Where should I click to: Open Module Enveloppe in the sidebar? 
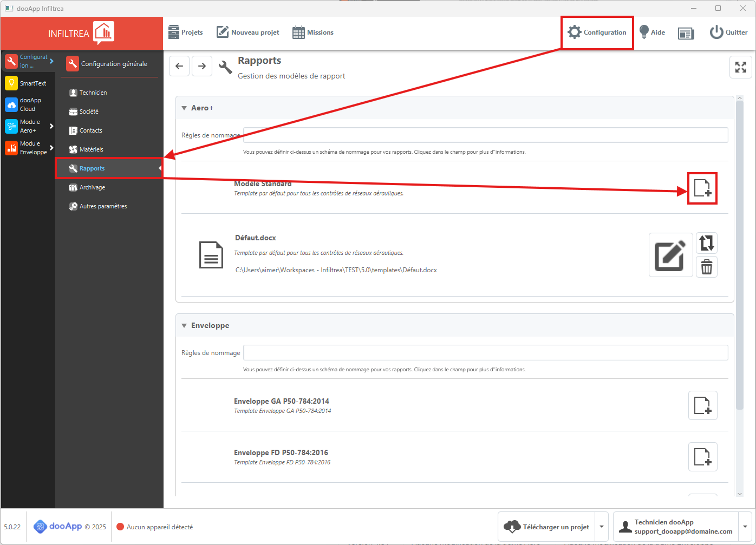click(26, 148)
